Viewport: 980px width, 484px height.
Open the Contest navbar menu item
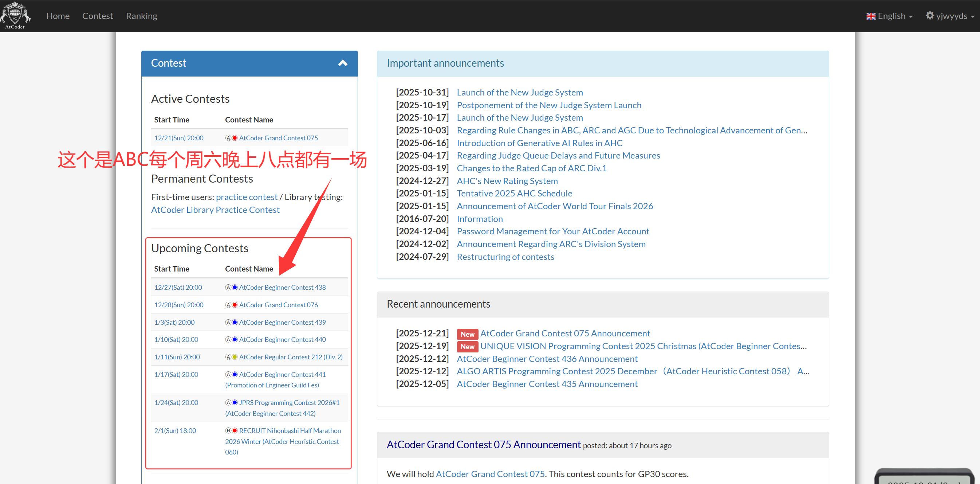pyautogui.click(x=97, y=16)
